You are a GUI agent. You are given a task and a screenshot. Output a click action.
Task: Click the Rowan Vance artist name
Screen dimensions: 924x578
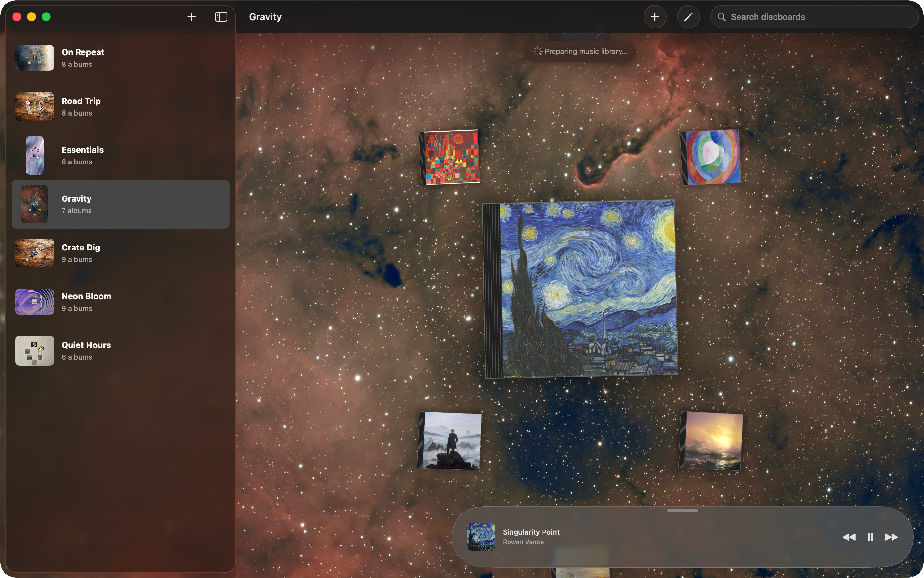523,542
